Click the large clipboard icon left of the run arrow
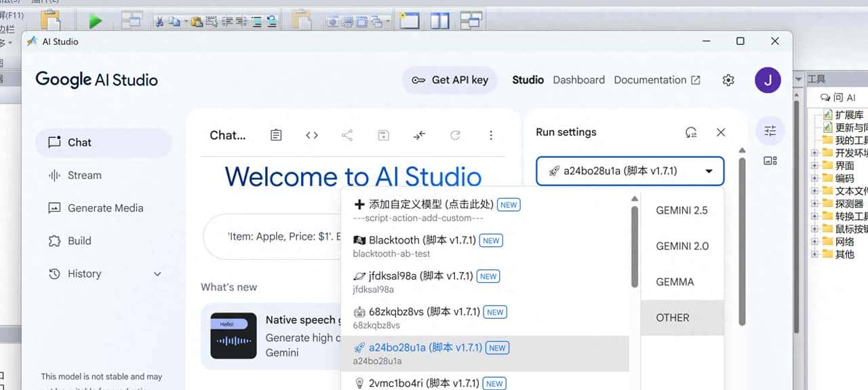Screen dimensions: 868x390 coord(50,20)
